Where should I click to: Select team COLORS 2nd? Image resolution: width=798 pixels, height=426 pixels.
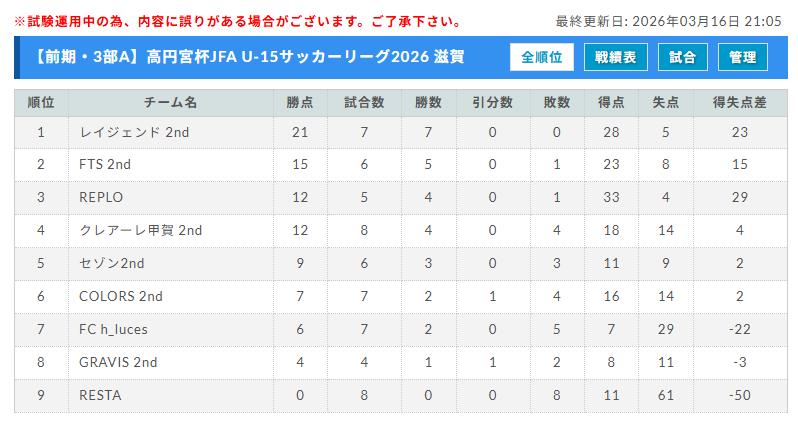[120, 296]
